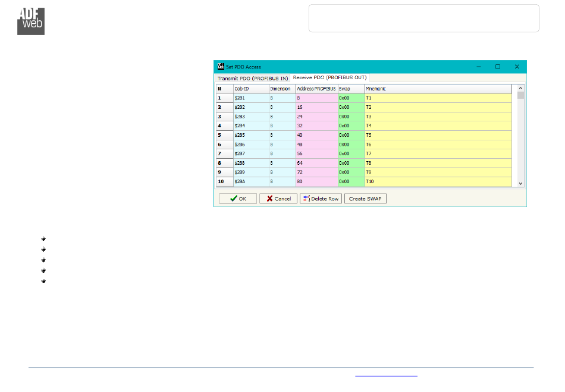The width and height of the screenshot is (565, 392).
Task: Click Mnemonic cell T2
Action: pos(438,107)
